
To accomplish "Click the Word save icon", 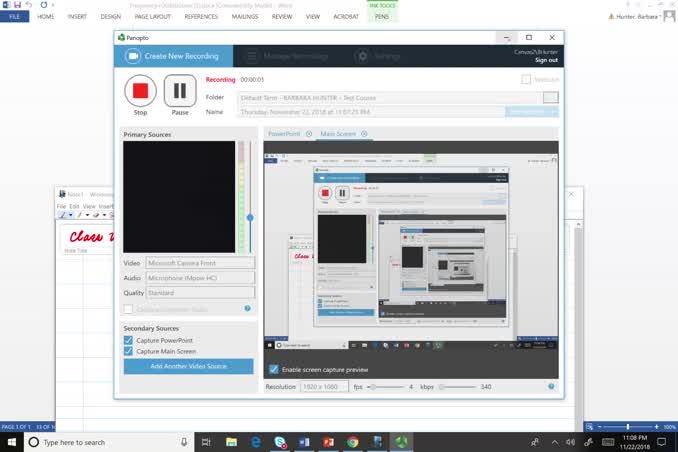I will point(18,5).
